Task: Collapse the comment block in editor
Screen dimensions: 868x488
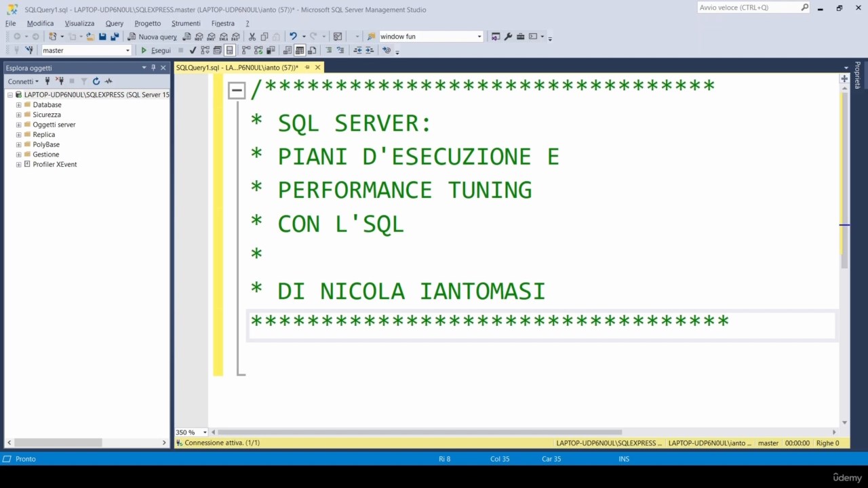Action: click(x=237, y=90)
